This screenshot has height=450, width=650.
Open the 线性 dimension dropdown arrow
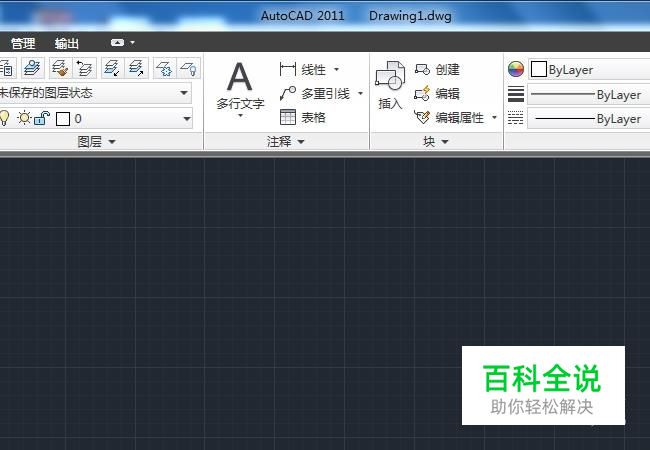(336, 69)
